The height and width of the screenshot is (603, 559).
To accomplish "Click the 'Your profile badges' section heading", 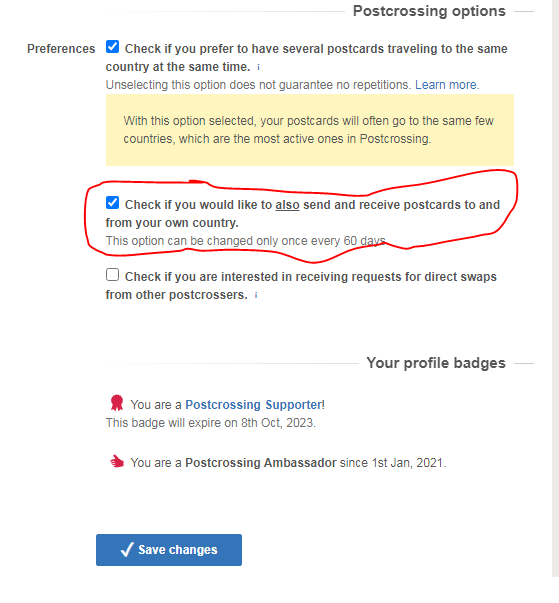I will (x=436, y=363).
